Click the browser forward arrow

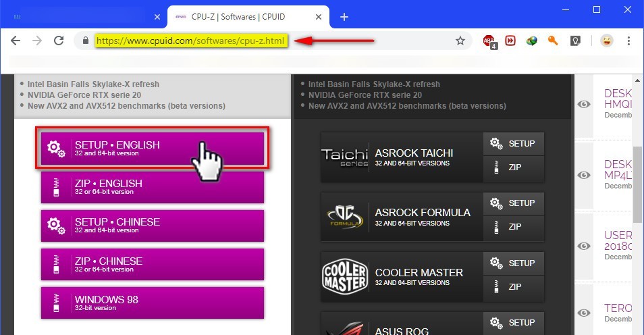click(37, 41)
